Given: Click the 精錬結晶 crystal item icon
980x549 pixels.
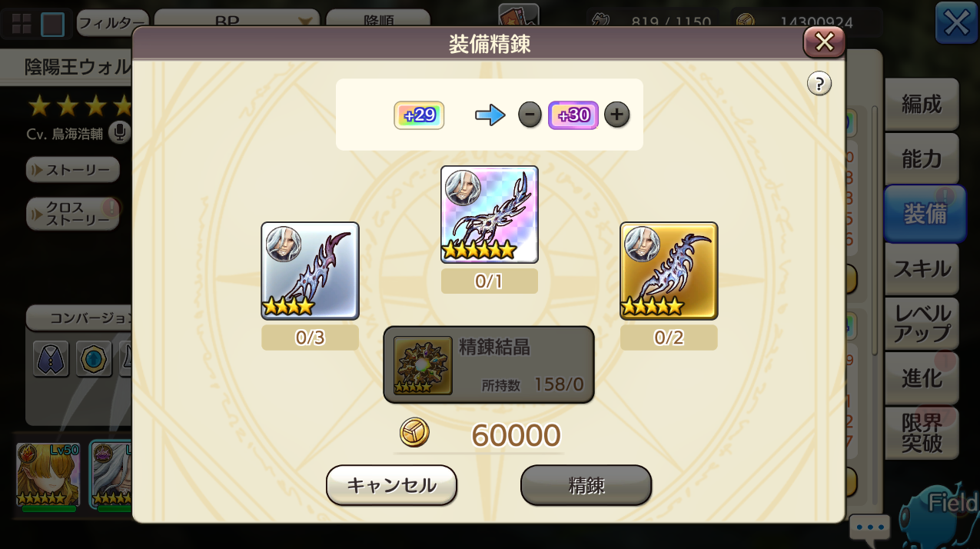Looking at the screenshot, I should [x=423, y=365].
